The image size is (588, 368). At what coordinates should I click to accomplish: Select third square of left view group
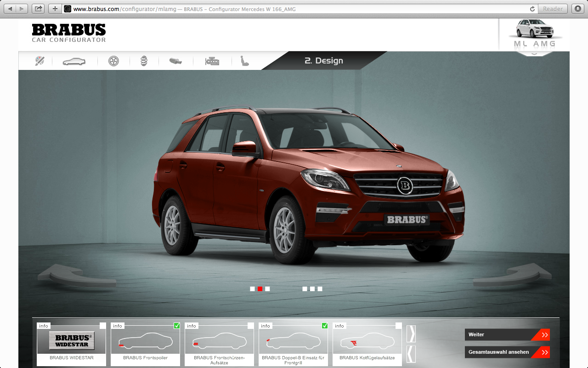coord(267,289)
